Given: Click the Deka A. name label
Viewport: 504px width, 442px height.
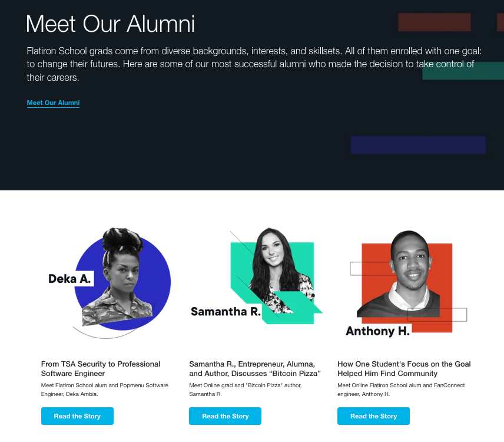Looking at the screenshot, I should [70, 279].
